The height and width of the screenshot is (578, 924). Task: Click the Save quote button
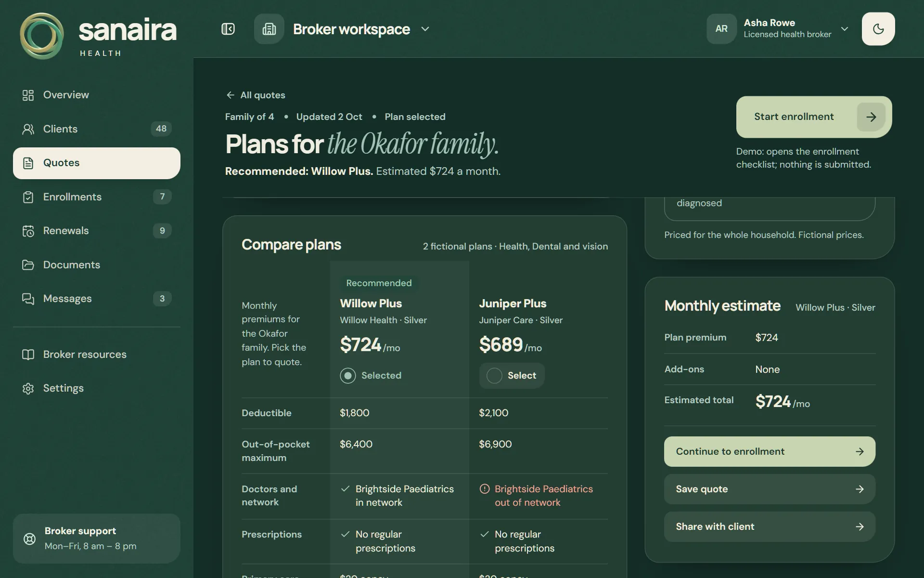(x=770, y=489)
